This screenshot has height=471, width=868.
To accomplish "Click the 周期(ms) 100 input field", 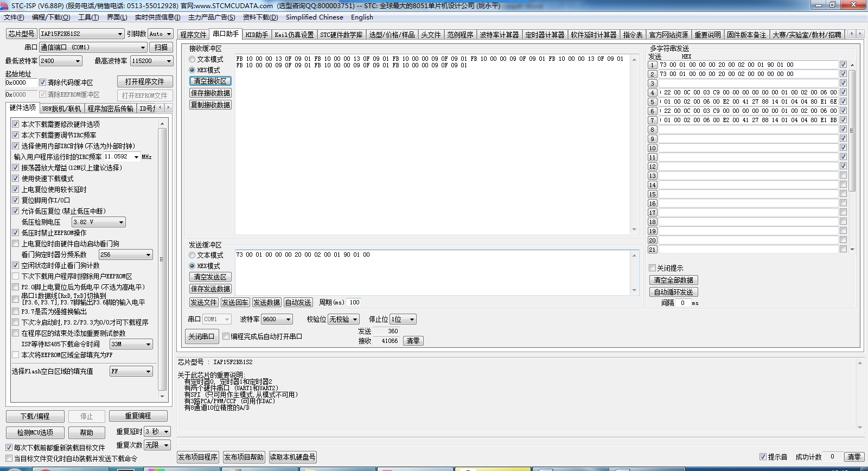I will pos(354,302).
